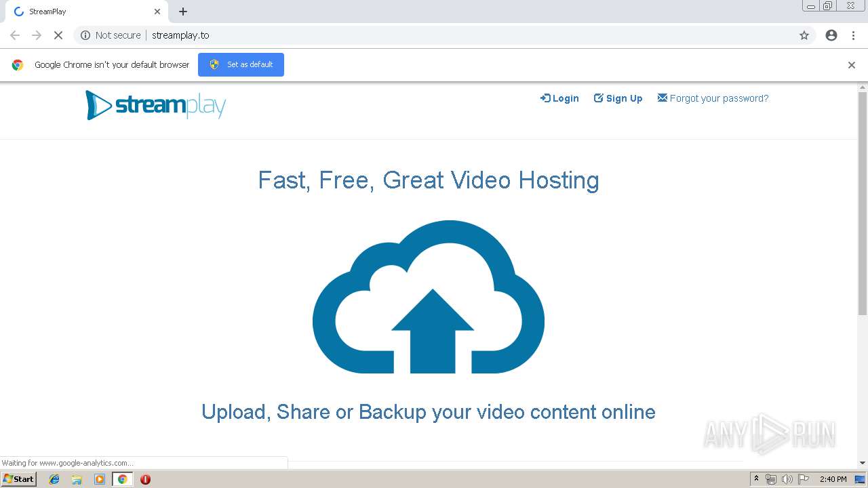868x488 pixels.
Task: Close the StreamPlay tab
Action: [157, 12]
